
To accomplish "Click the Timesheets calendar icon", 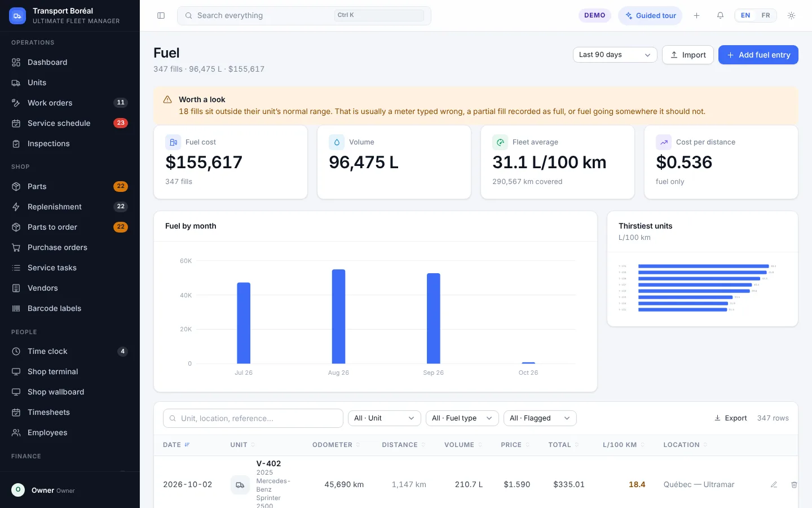I will coord(16,412).
